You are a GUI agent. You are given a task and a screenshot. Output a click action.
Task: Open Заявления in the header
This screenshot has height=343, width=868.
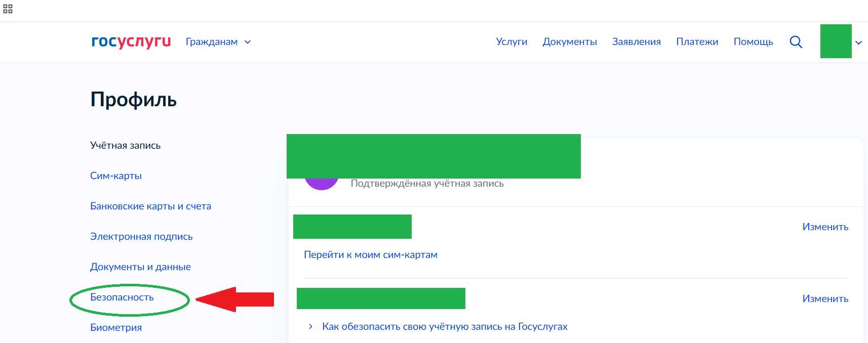(x=636, y=42)
